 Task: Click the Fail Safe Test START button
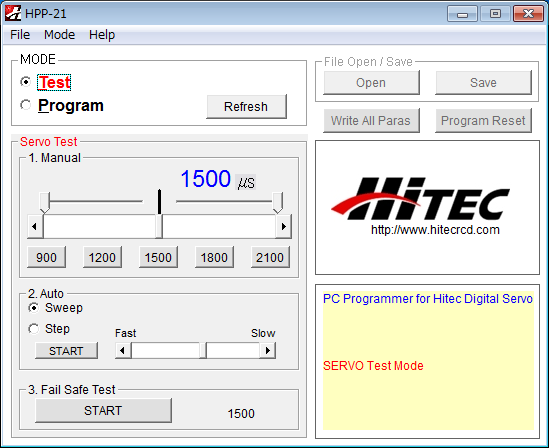[103, 410]
